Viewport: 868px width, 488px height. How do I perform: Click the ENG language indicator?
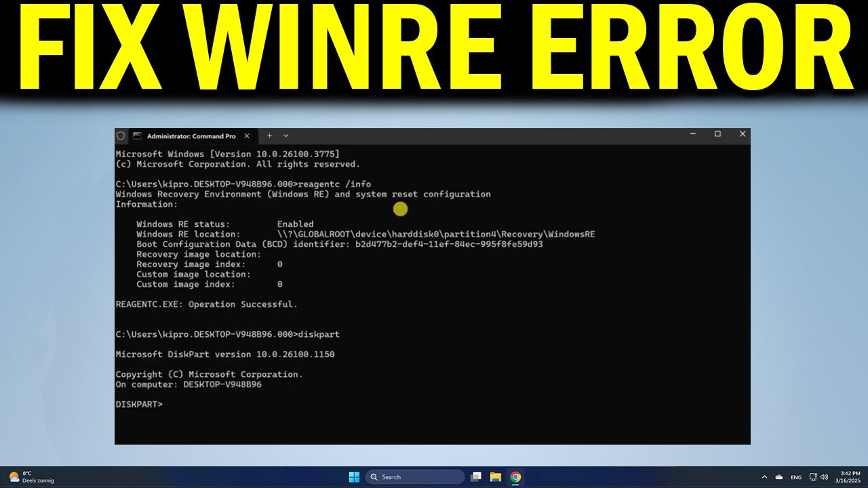[796, 477]
